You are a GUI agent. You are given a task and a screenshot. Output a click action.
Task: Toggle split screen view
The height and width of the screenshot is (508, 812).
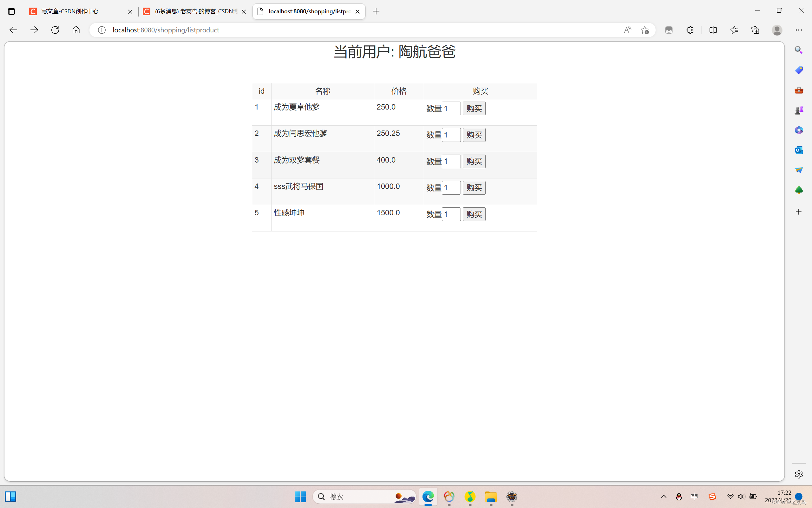coord(713,30)
